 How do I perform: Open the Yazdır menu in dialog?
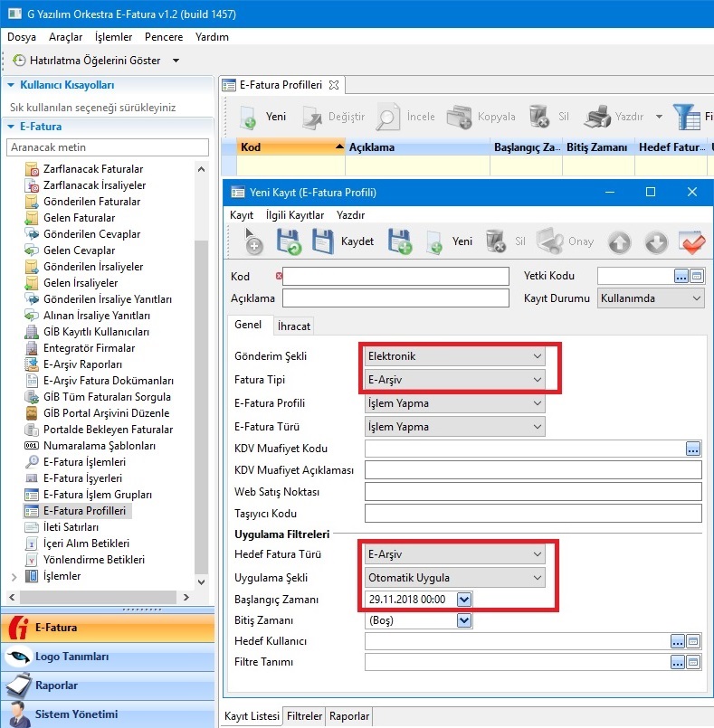(x=351, y=215)
